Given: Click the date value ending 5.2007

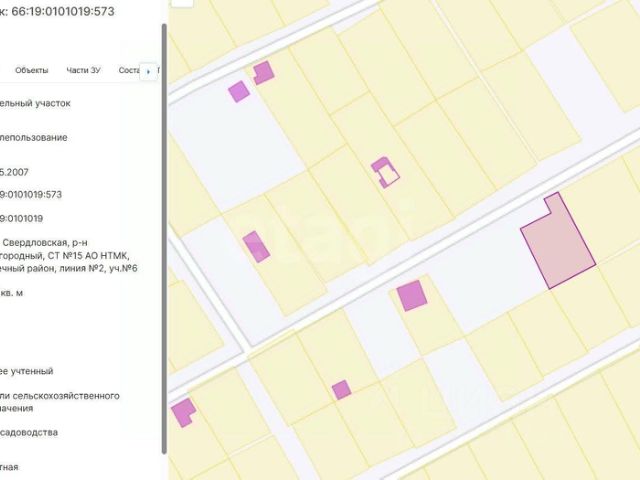Looking at the screenshot, I should click(14, 172).
